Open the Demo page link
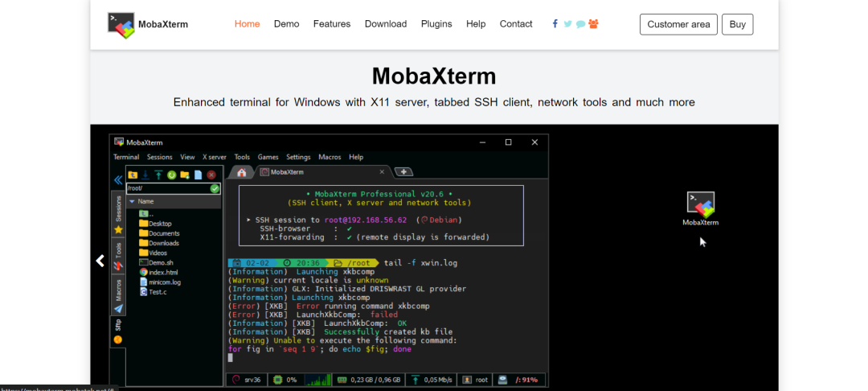Viewport: 868px width, 391px height. [287, 24]
